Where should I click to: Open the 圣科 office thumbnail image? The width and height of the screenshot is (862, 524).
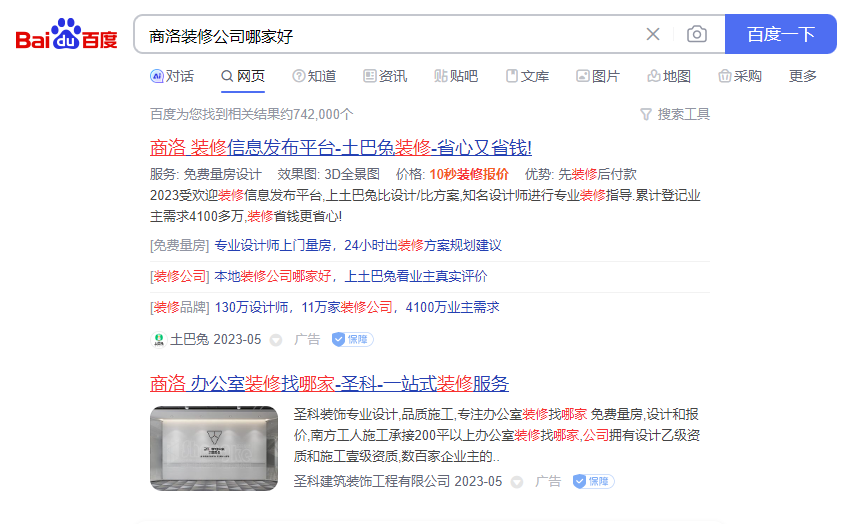(214, 448)
